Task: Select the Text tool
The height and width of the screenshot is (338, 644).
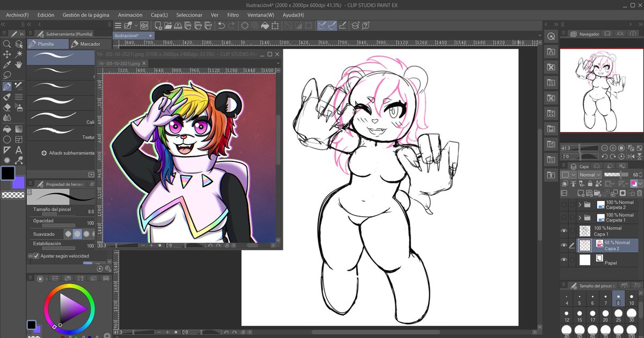Action: [19, 150]
